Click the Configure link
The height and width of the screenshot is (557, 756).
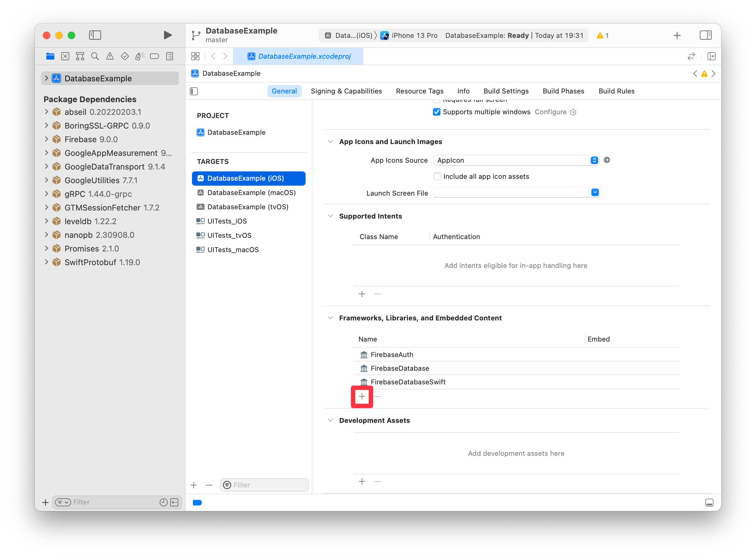click(x=551, y=112)
